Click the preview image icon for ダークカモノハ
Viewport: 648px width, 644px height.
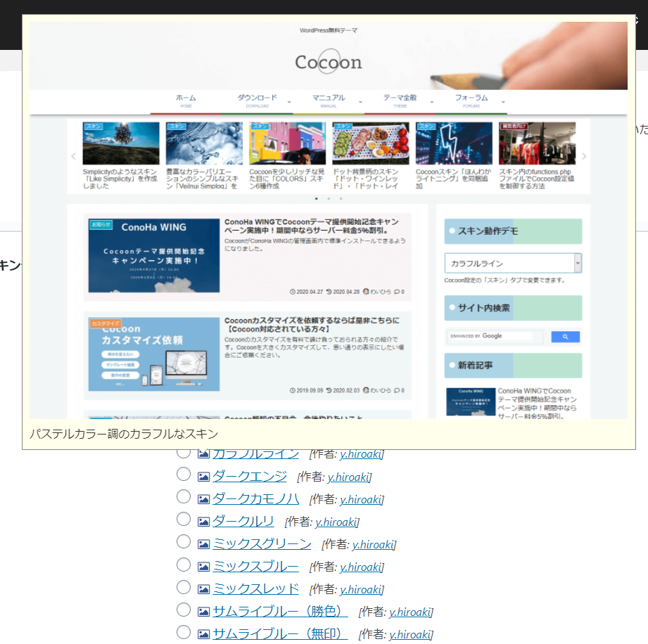click(x=203, y=499)
